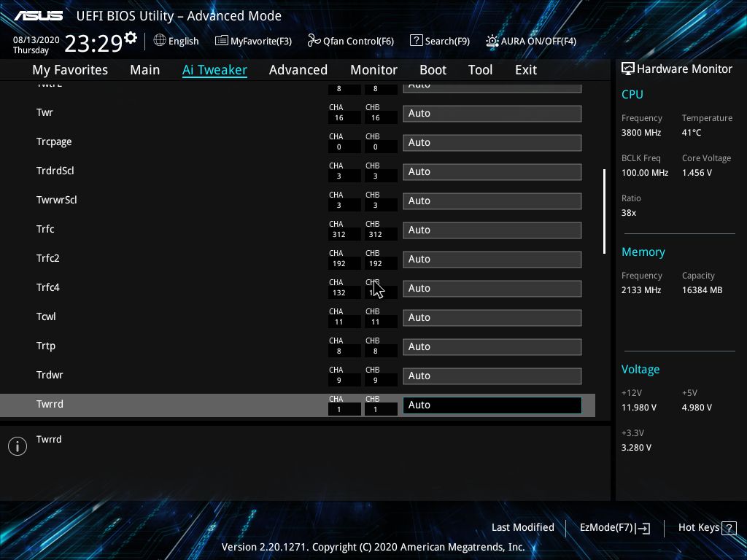The height and width of the screenshot is (560, 747).
Task: Click the AURA light bulb icon
Action: (x=492, y=41)
